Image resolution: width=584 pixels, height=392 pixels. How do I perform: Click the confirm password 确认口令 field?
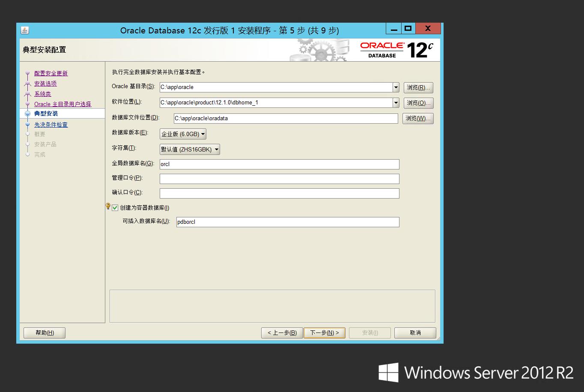[279, 193]
